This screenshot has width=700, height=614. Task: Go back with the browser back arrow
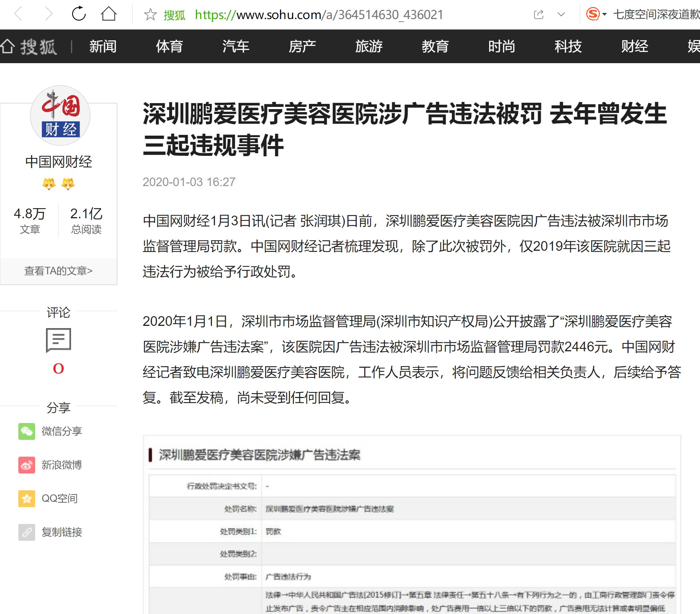coord(18,14)
